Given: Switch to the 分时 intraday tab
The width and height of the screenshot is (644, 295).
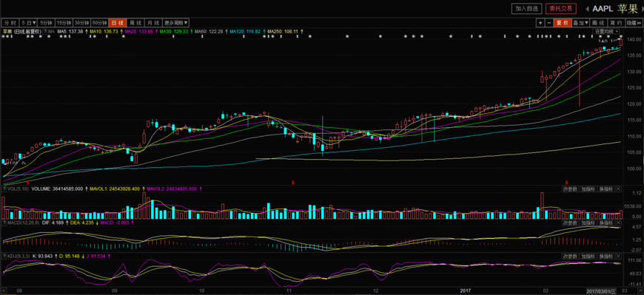Looking at the screenshot, I should pos(10,23).
